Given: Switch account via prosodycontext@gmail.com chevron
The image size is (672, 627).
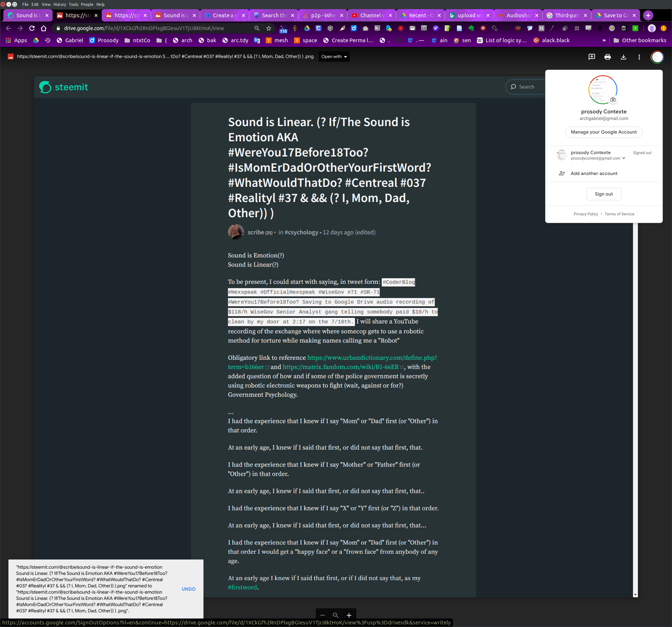Looking at the screenshot, I should pyautogui.click(x=624, y=158).
